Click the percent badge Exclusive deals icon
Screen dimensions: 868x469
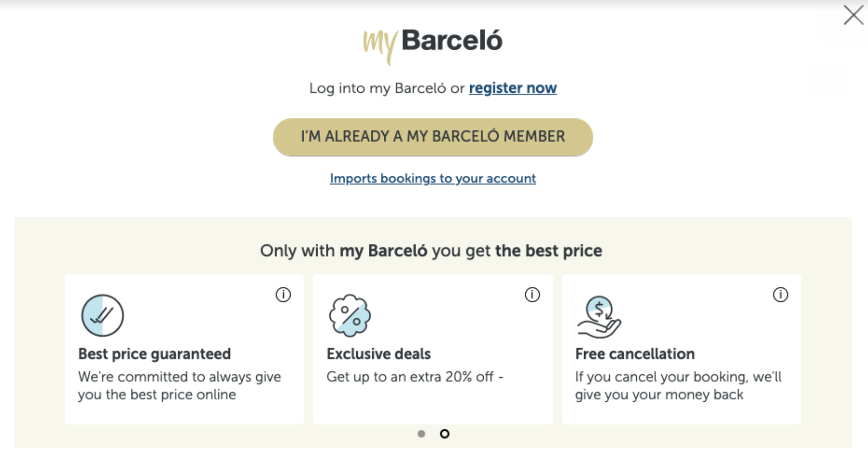tap(350, 315)
